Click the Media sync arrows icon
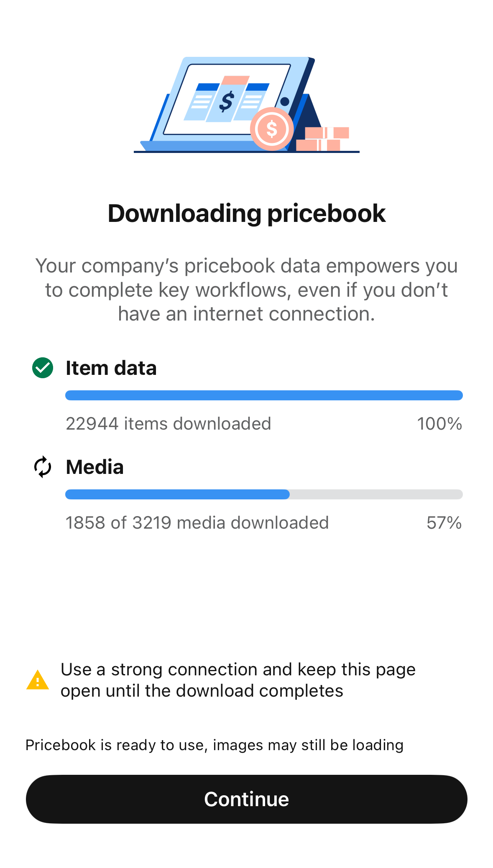 pos(43,467)
